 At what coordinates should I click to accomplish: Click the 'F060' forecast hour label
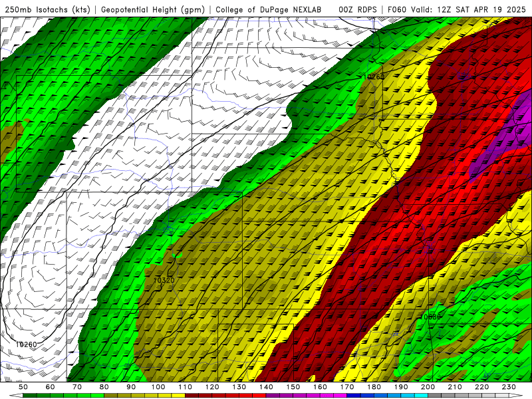tap(396, 9)
